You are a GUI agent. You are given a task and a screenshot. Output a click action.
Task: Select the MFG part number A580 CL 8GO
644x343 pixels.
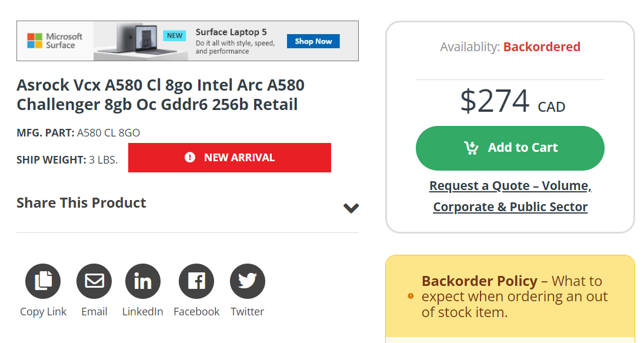pos(108,133)
